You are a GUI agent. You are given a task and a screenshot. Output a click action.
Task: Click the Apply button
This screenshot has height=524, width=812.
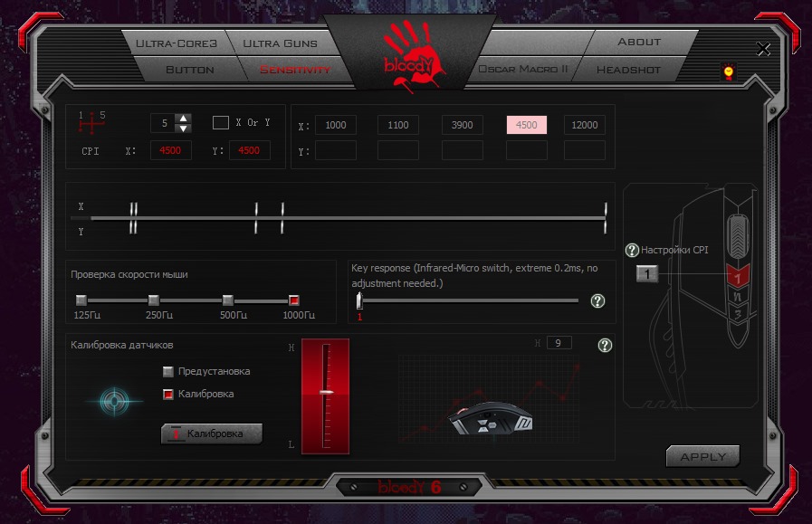[x=702, y=457]
